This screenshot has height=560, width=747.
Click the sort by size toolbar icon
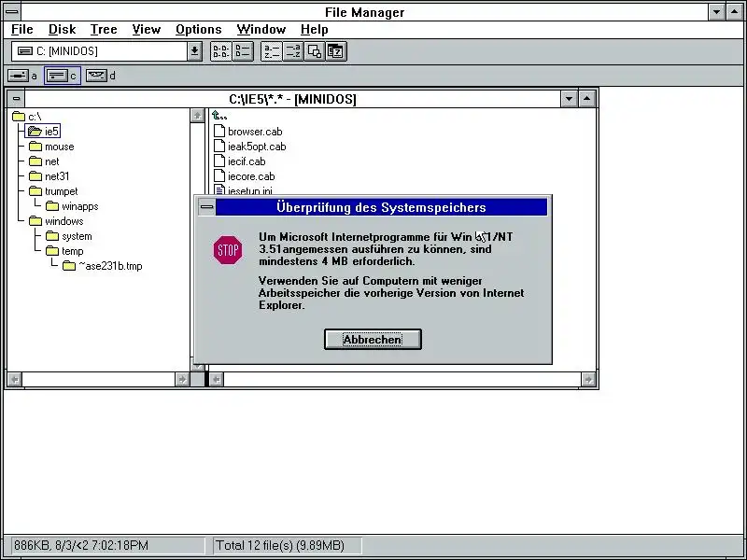pos(314,51)
